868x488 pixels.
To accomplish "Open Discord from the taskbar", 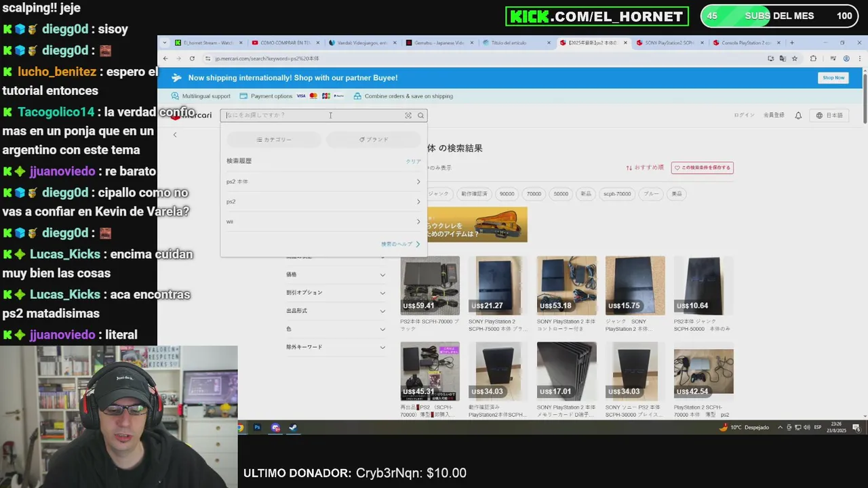I will 275,428.
